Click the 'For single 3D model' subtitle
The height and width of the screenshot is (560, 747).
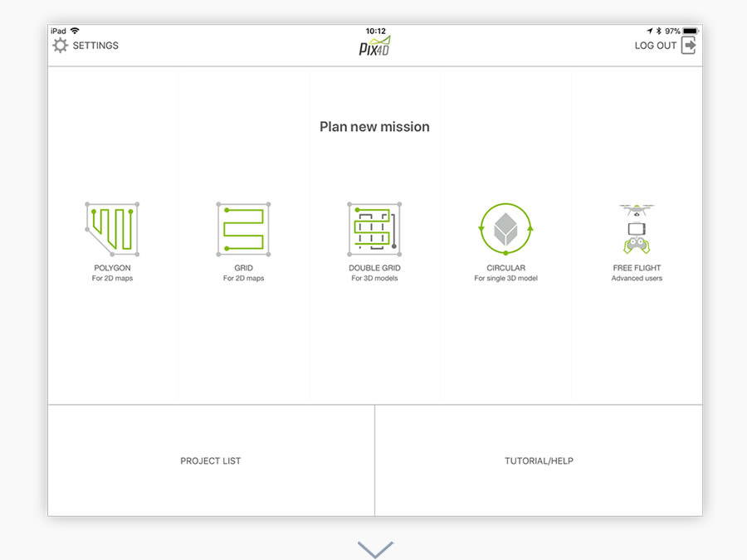pyautogui.click(x=506, y=278)
